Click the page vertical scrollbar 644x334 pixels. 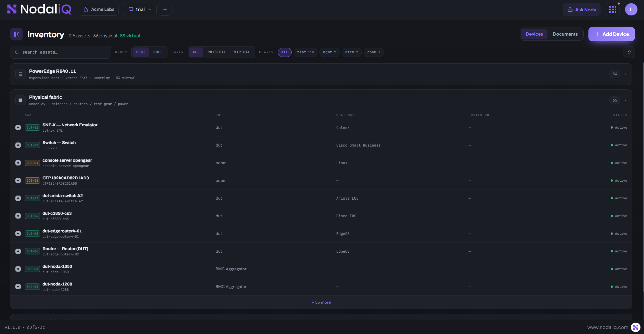643,177
